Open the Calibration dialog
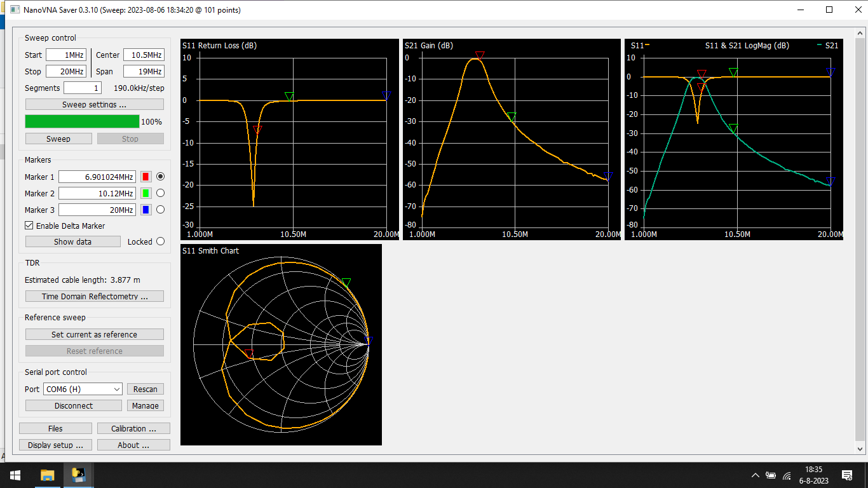The image size is (868, 488). 133,428
